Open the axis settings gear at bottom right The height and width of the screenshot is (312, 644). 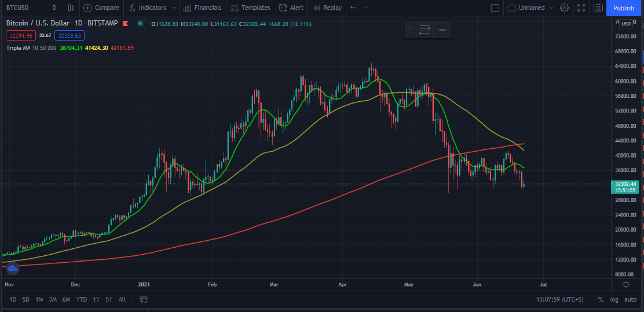click(x=626, y=284)
